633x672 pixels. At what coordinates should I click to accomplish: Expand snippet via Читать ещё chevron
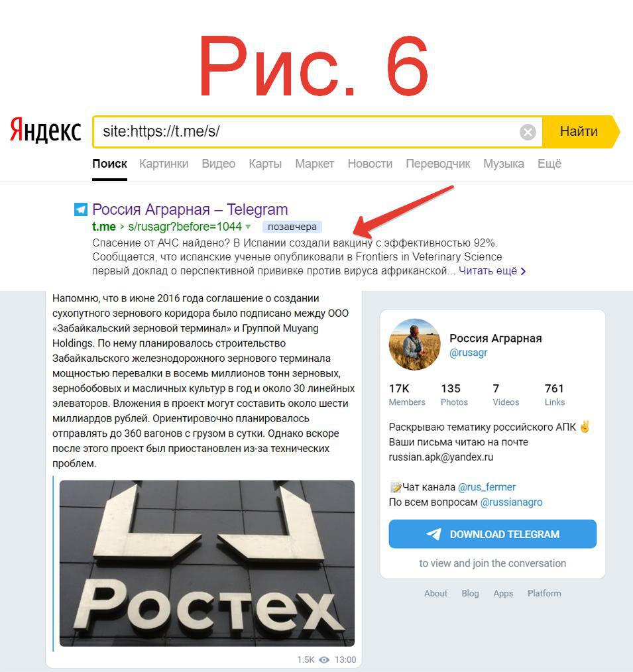523,271
